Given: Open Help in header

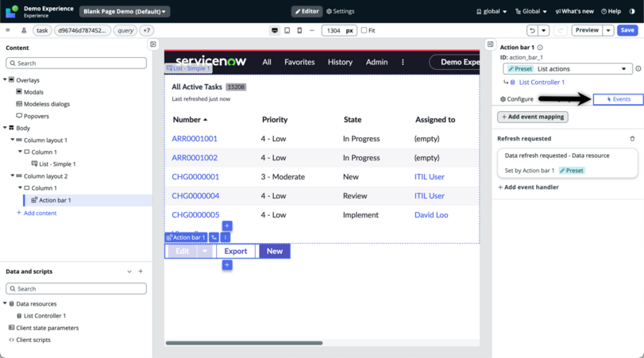Looking at the screenshot, I should [611, 11].
